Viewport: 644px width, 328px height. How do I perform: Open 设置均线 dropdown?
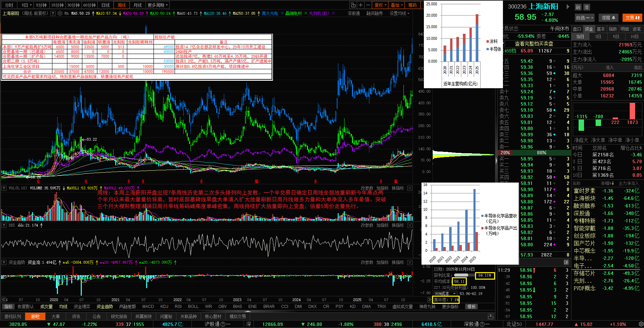(x=400, y=13)
